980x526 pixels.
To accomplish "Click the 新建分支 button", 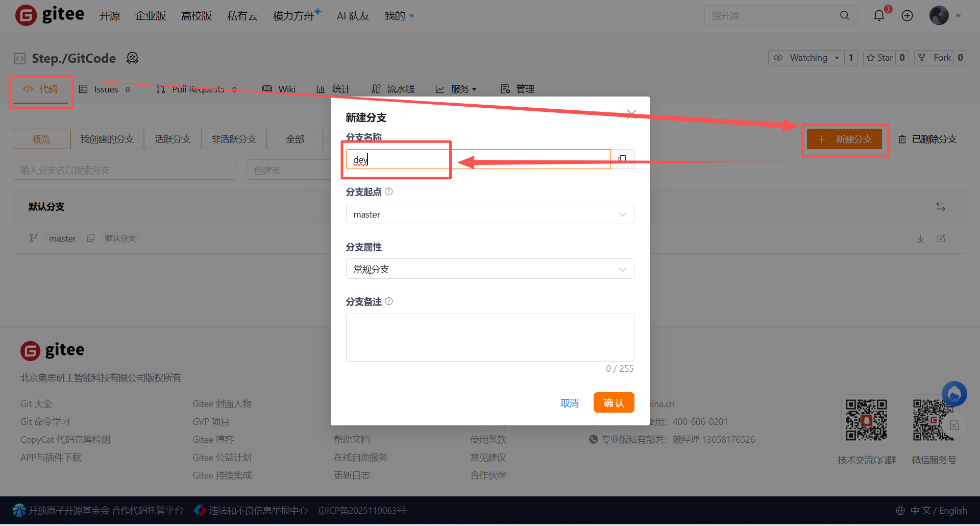I will (844, 139).
